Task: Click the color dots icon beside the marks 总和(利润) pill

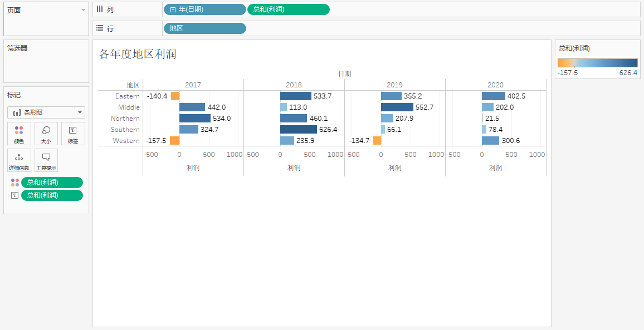Action: (x=15, y=183)
